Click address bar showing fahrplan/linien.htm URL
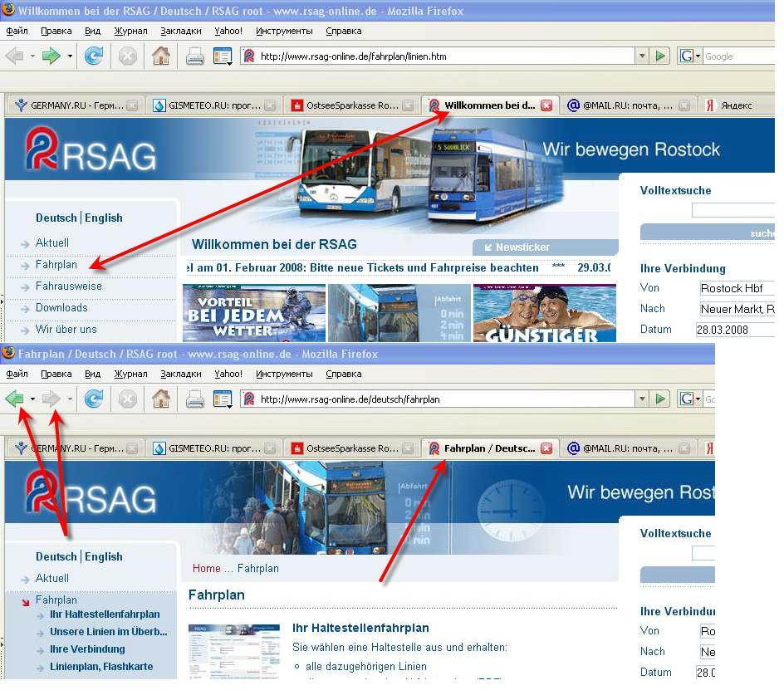This screenshot has width=784, height=700. (445, 56)
